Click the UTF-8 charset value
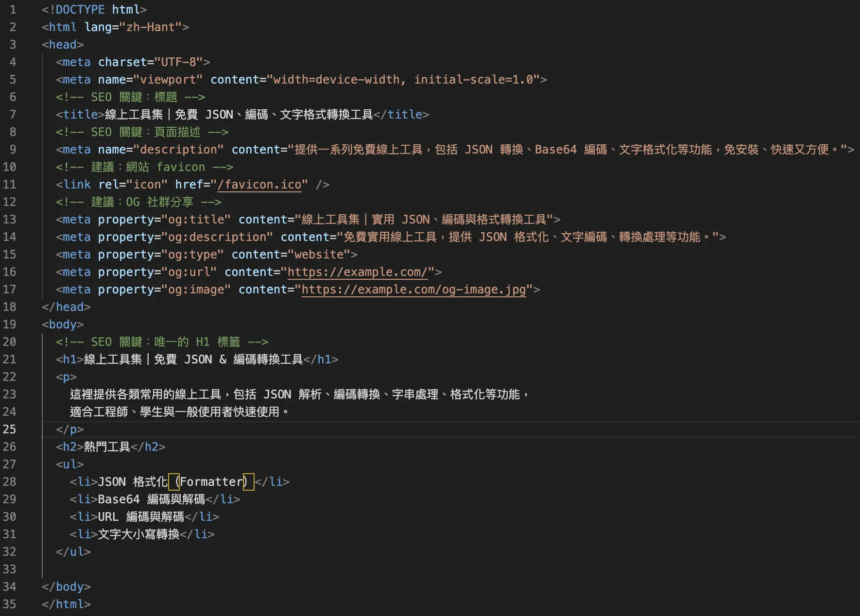The image size is (860, 616). coord(178,62)
